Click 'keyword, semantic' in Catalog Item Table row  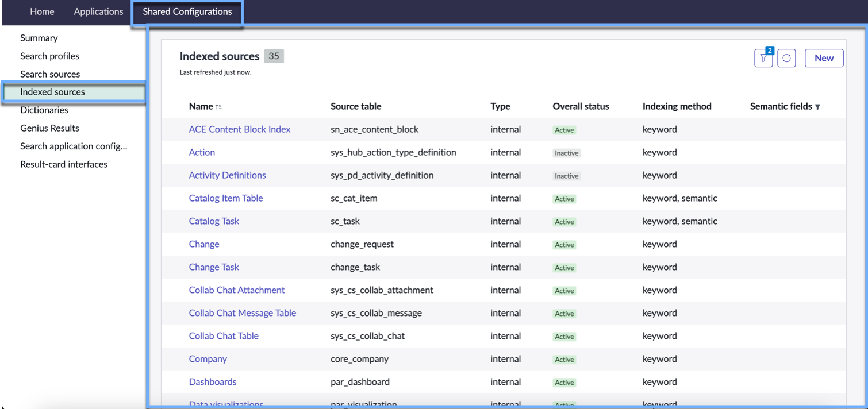(680, 198)
